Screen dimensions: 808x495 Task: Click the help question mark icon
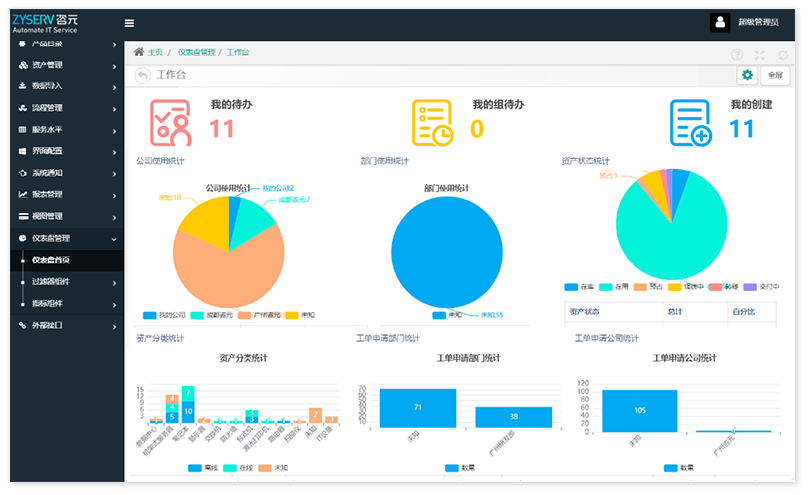click(x=737, y=55)
